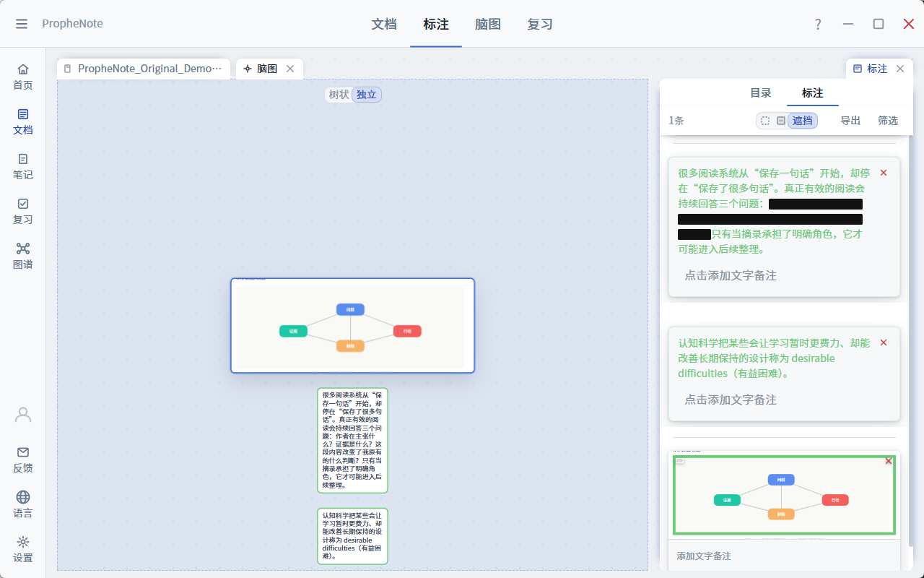Delete the diagram image annotation card
The height and width of the screenshot is (578, 924).
click(889, 460)
